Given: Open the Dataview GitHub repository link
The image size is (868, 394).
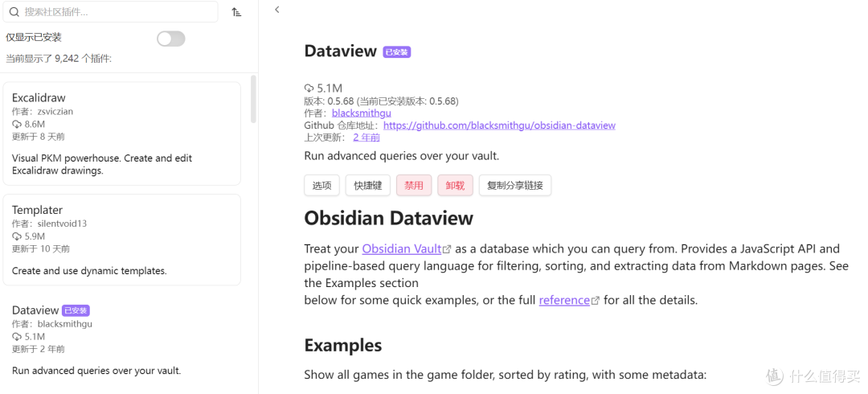Looking at the screenshot, I should point(499,125).
